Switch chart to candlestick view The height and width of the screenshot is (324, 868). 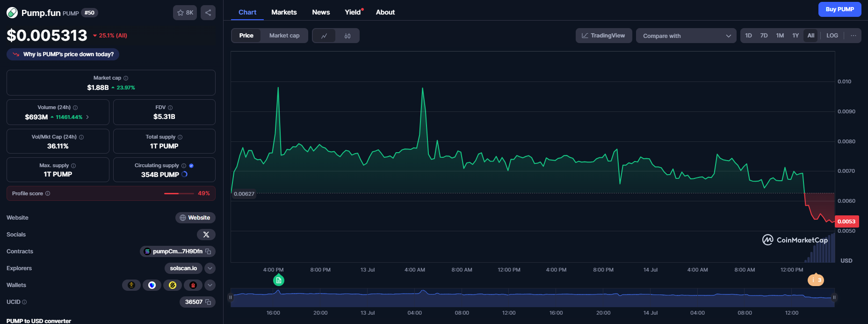347,36
